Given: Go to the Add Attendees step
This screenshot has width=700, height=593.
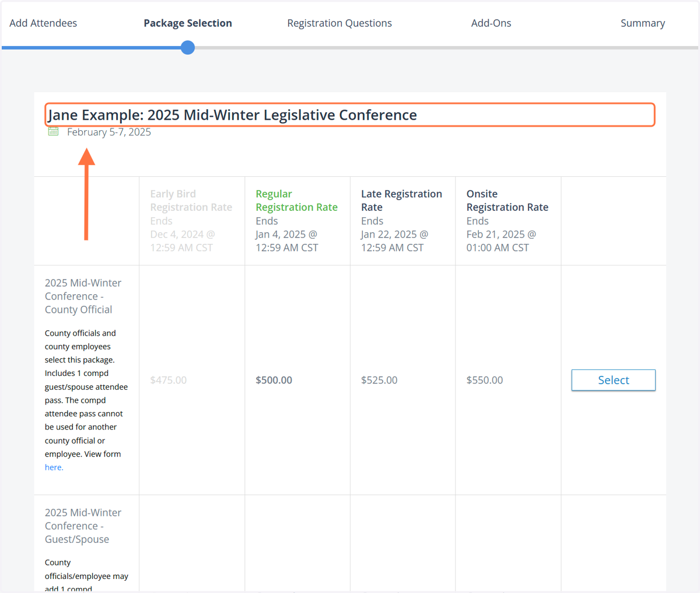Looking at the screenshot, I should (43, 23).
